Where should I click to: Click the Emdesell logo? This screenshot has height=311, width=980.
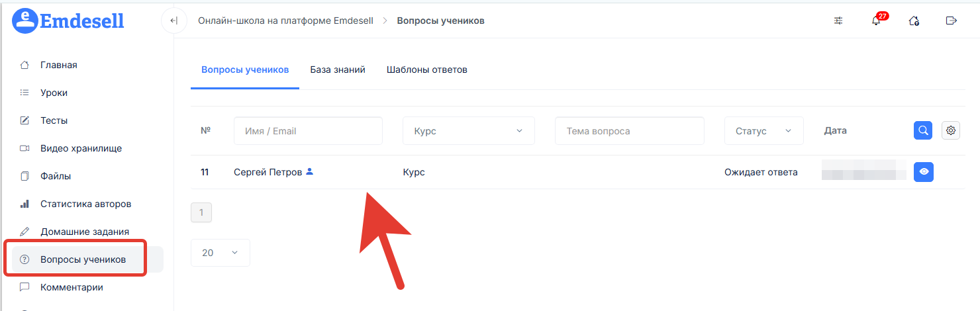point(68,21)
